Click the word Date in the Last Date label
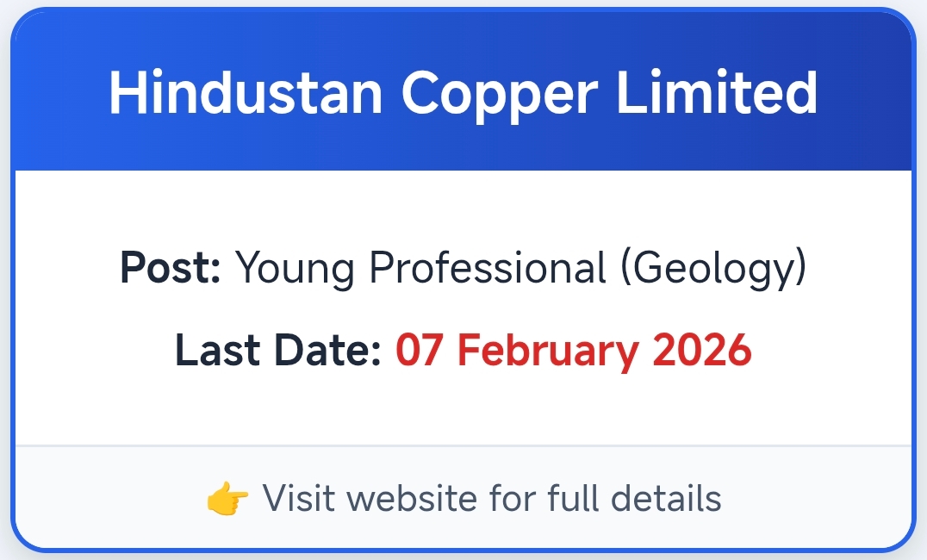The width and height of the screenshot is (927, 560). tap(330, 352)
